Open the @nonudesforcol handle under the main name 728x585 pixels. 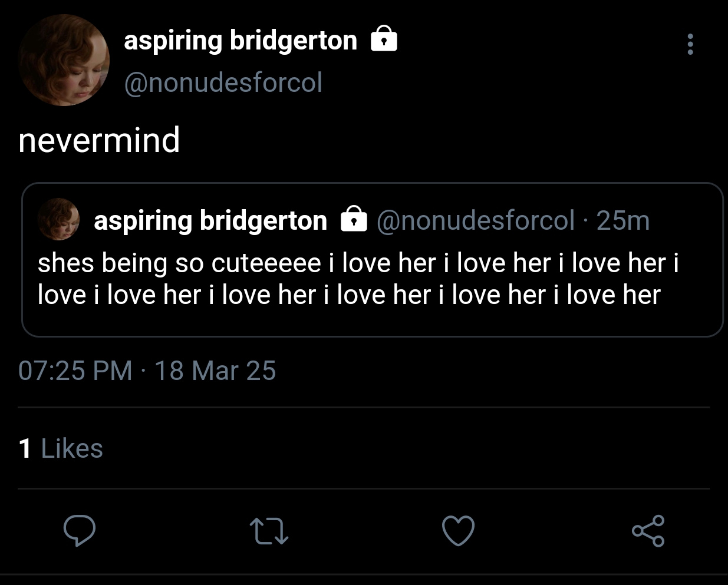(223, 82)
